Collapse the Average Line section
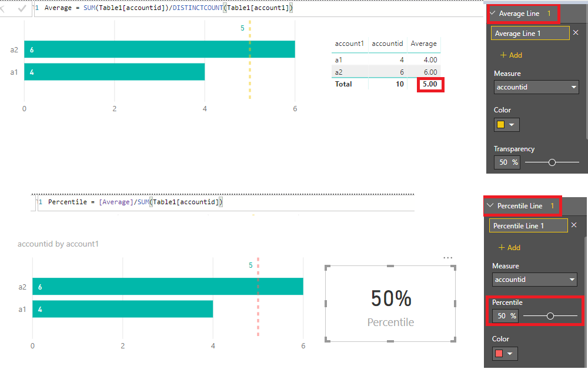Screen dimensions: 588x369 click(493, 13)
